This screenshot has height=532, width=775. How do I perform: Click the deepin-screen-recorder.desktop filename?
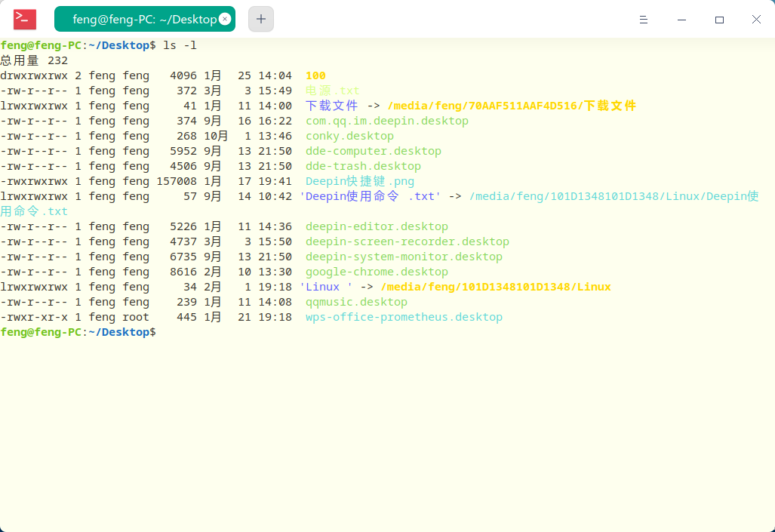click(x=407, y=241)
